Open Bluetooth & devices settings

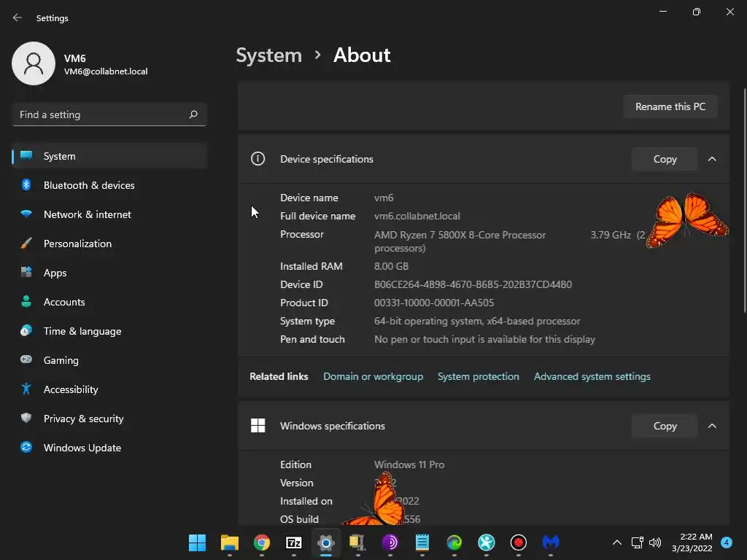(109, 185)
